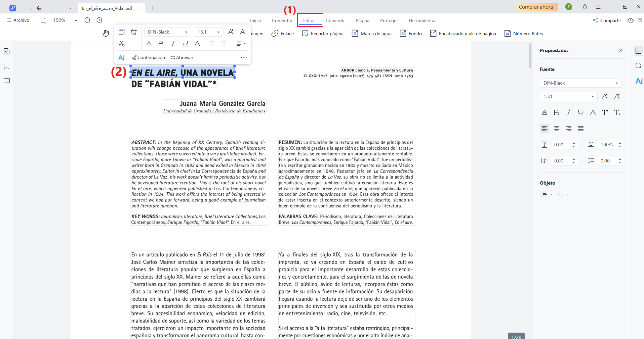
Task: Open new tab with plus button
Action: (x=153, y=8)
